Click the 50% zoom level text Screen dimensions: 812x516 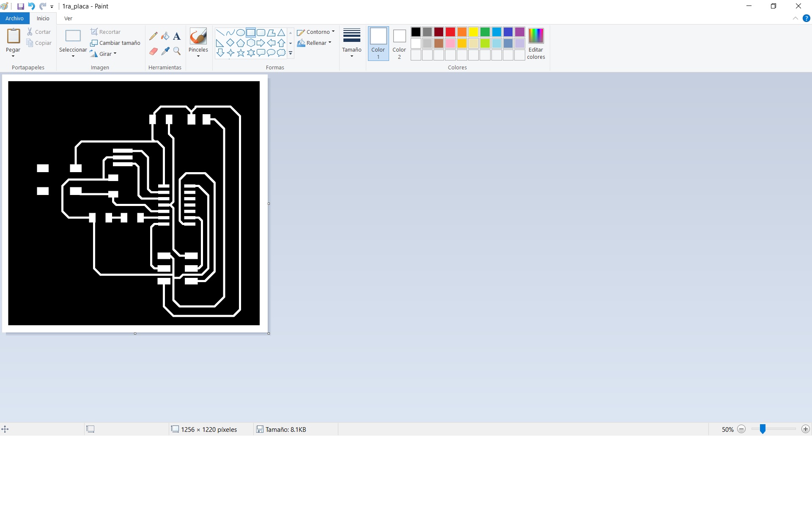click(727, 429)
